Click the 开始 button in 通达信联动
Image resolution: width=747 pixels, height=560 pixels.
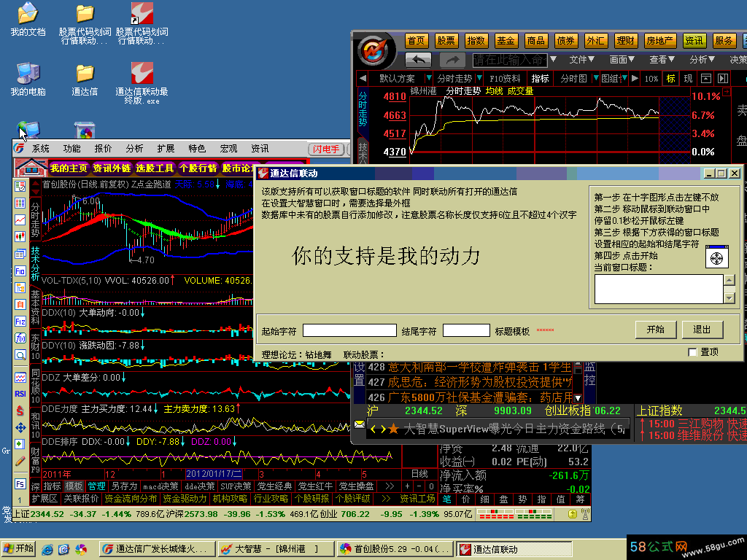coord(656,330)
